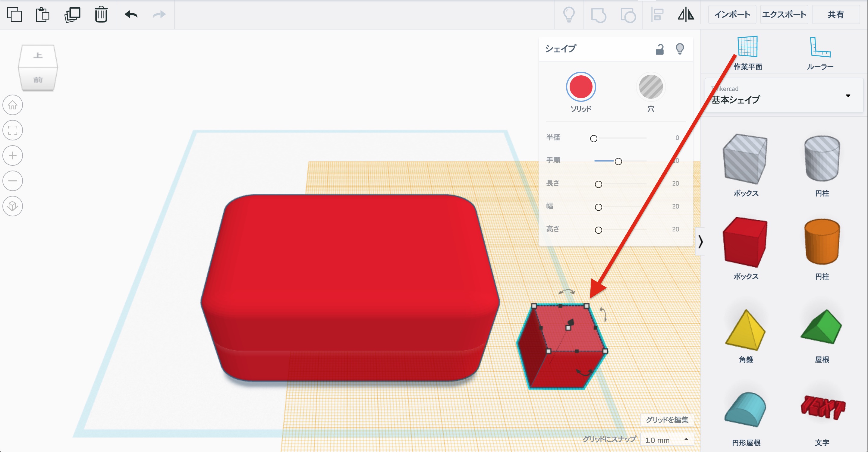Viewport: 868px width, 452px height.
Task: Click home view button
Action: 13,105
